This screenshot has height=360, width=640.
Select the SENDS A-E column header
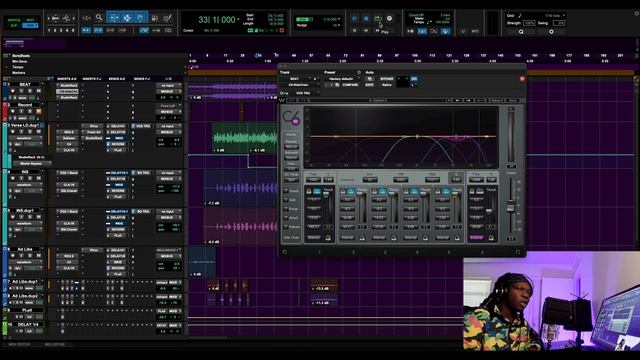point(117,79)
